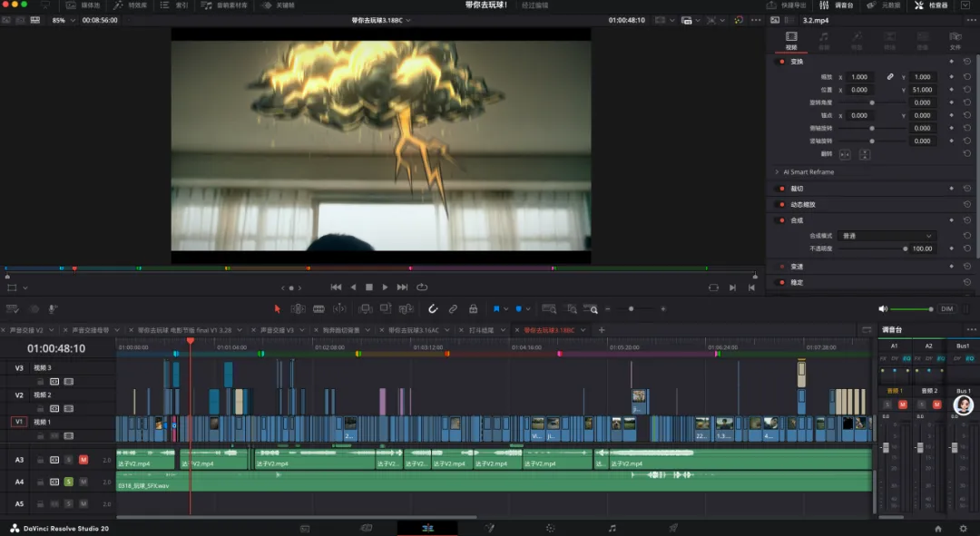Open the flag color dropdown arrow

click(x=505, y=308)
